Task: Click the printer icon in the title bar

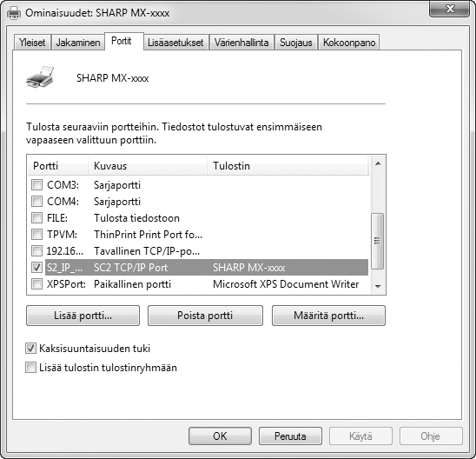Action: tap(14, 13)
